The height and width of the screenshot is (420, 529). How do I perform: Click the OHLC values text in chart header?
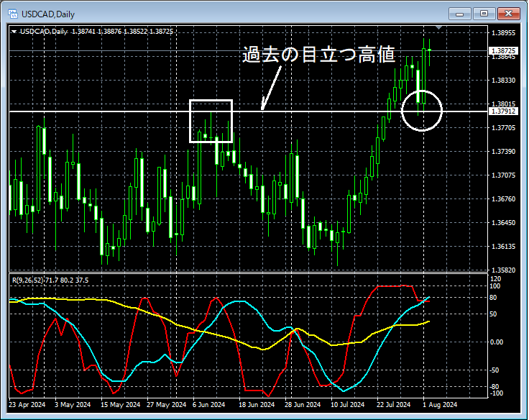(x=122, y=32)
